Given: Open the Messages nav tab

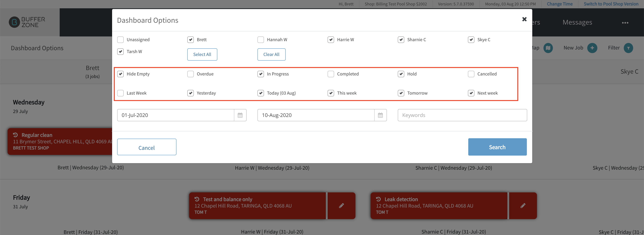Looking at the screenshot, I should [577, 22].
